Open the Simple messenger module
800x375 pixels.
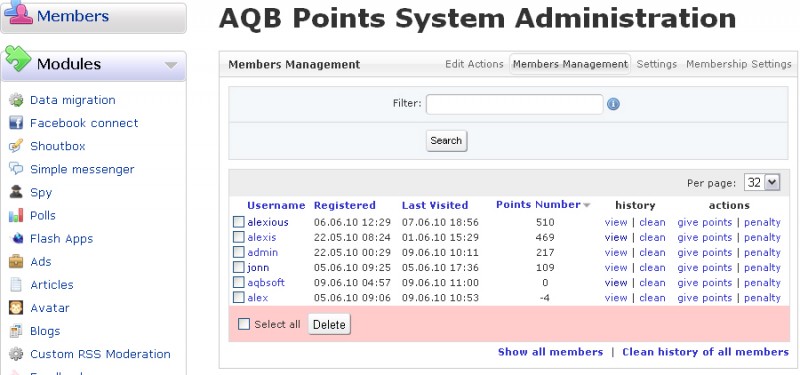click(82, 169)
